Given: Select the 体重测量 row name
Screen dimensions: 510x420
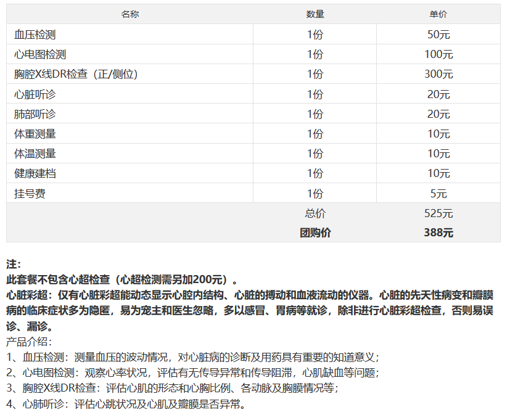Looking at the screenshot, I should (x=35, y=134).
